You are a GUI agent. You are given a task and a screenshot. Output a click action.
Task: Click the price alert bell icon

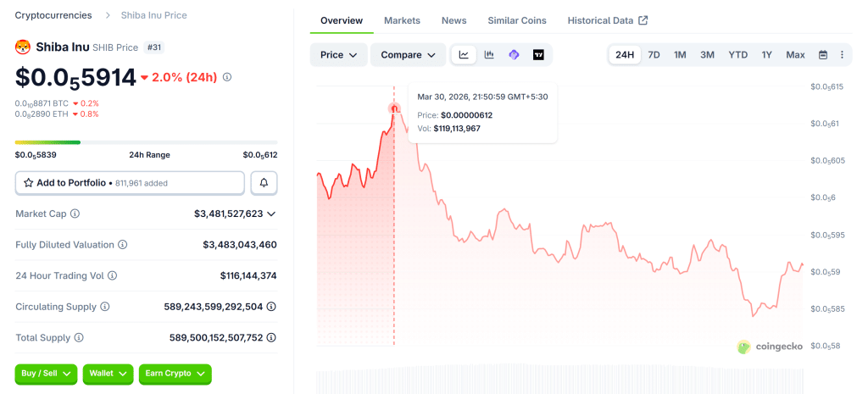click(x=264, y=183)
